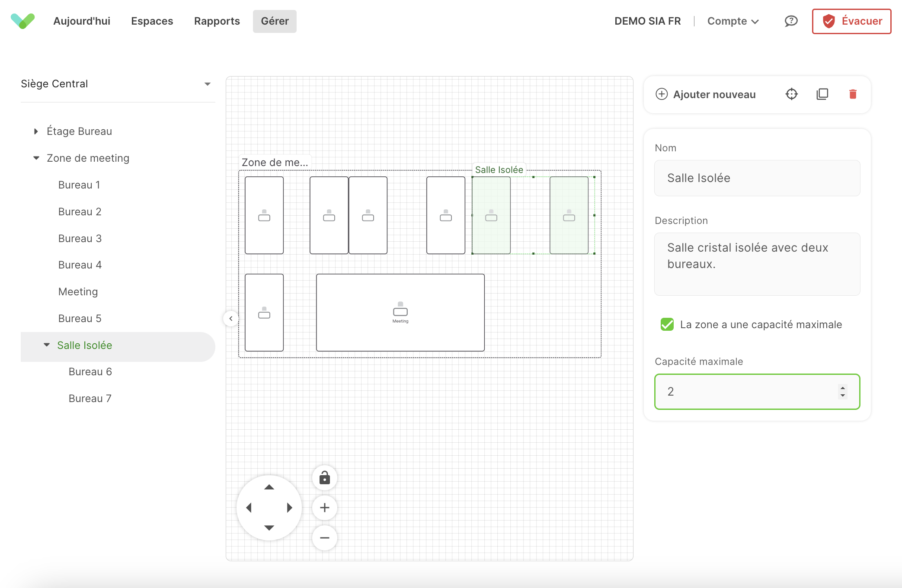Pan the map down with the arrow
The height and width of the screenshot is (588, 902).
[x=269, y=528]
